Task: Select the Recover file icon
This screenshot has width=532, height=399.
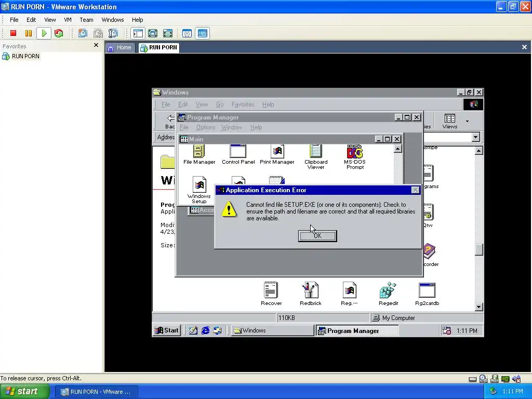Action: pyautogui.click(x=271, y=294)
